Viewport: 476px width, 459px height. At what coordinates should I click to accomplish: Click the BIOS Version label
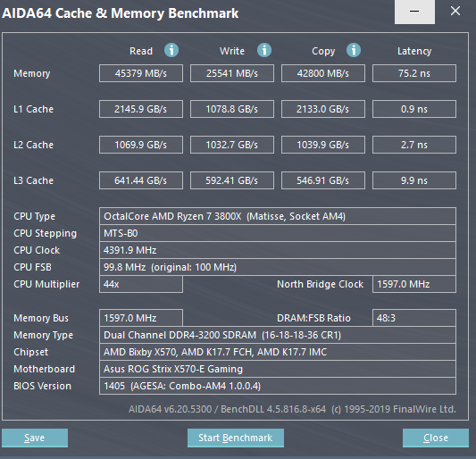(42, 386)
